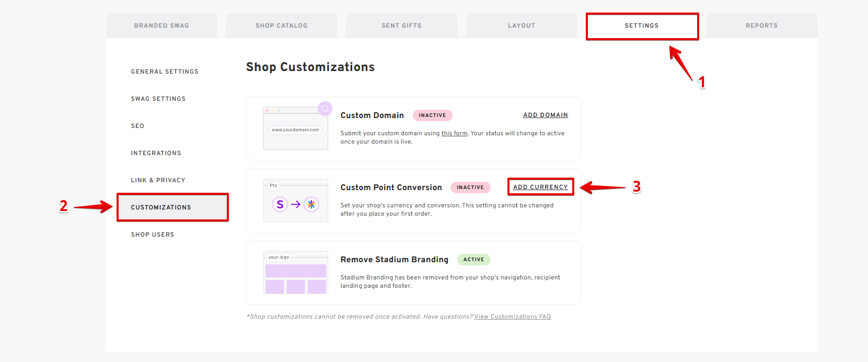Go to Integrations in the sidebar
This screenshot has height=362, width=868.
156,153
